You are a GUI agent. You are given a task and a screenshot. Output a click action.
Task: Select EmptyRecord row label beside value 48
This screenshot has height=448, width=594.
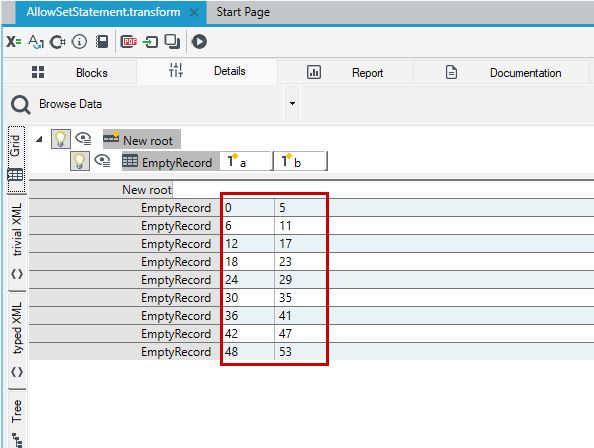coord(176,352)
